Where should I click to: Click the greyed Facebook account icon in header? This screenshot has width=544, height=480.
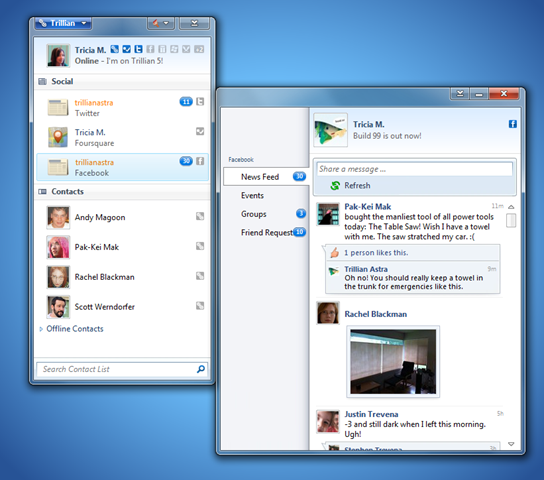click(x=150, y=49)
